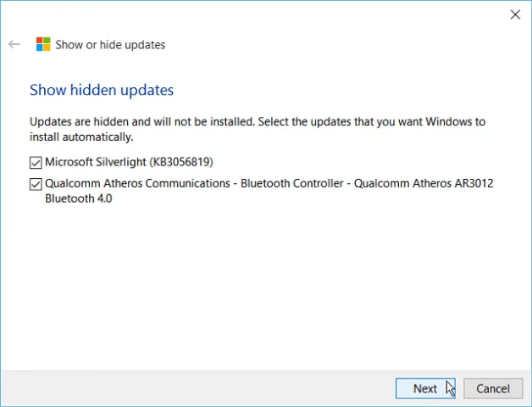Viewport: 532px width, 407px height.
Task: Select 'Qualcomm Atheros Communications - Bluetooth Controller' label text
Action: pos(269,191)
